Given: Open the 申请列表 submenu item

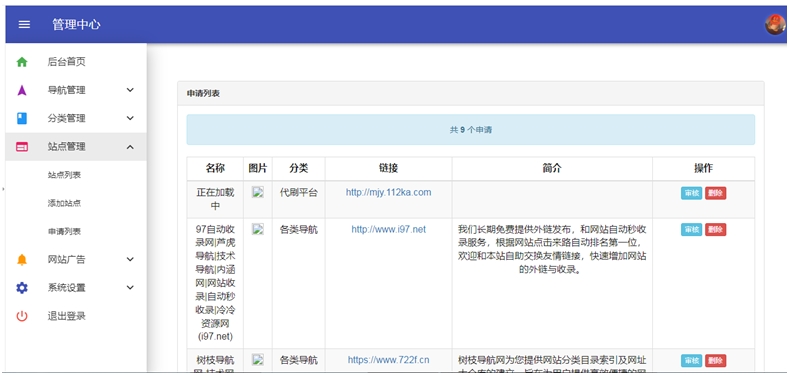Looking at the screenshot, I should 76,232.
